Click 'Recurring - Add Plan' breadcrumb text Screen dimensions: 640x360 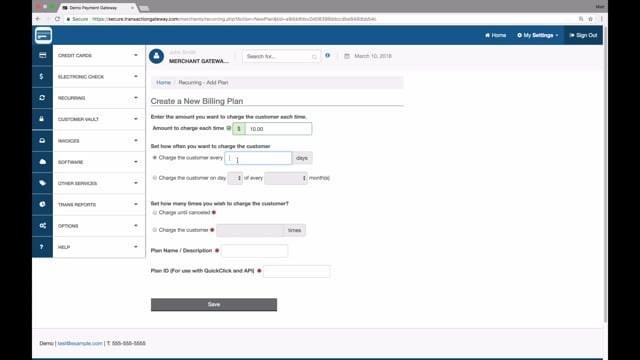tap(203, 82)
